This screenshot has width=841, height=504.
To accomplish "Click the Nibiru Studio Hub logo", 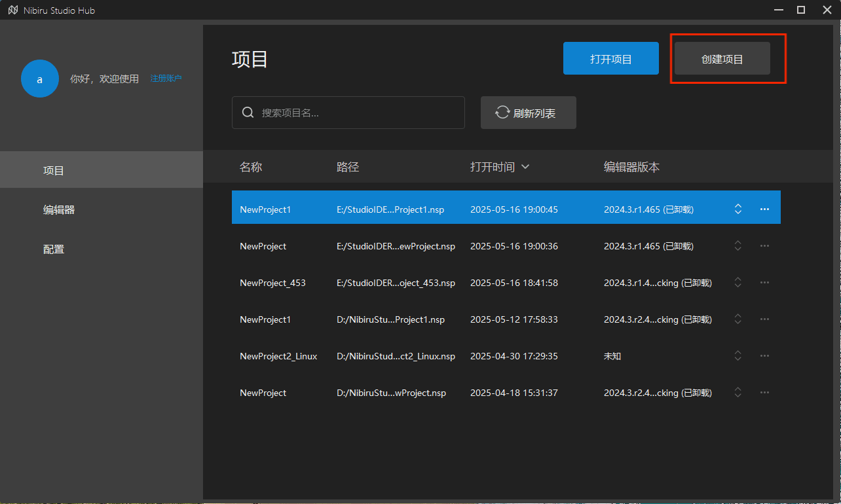I will (x=12, y=10).
